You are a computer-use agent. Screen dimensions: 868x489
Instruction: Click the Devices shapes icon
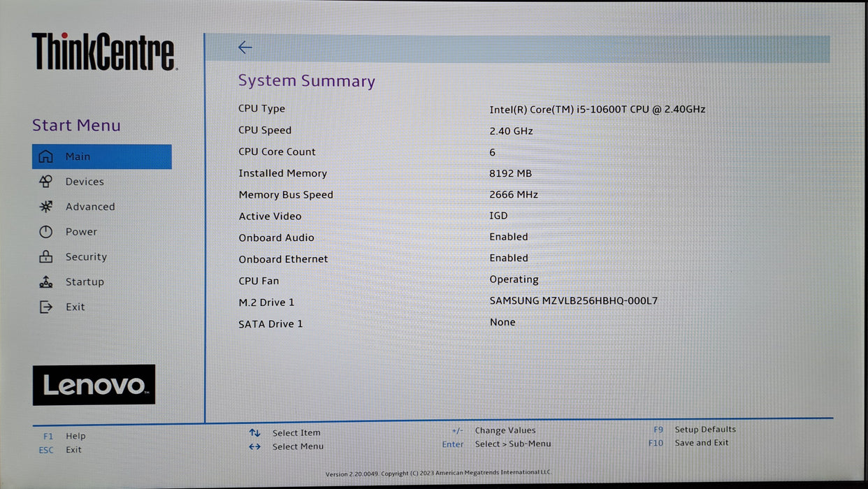pyautogui.click(x=45, y=182)
